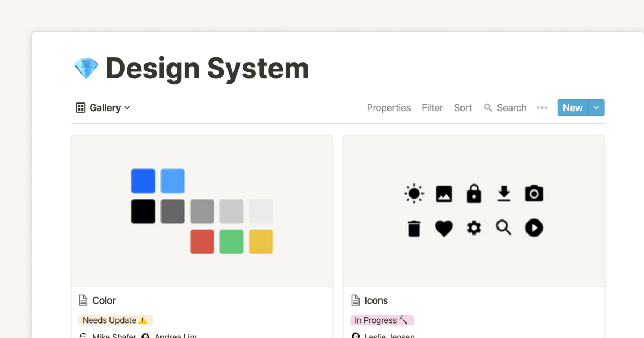Open the Filter menu
644x338 pixels.
coord(432,108)
